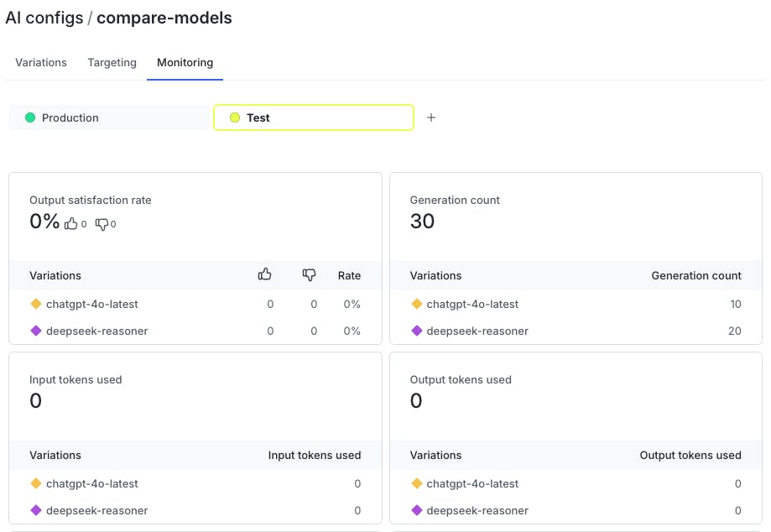Click thumbs-up icon under Output satisfaction rate
The height and width of the screenshot is (532, 771).
pos(71,223)
